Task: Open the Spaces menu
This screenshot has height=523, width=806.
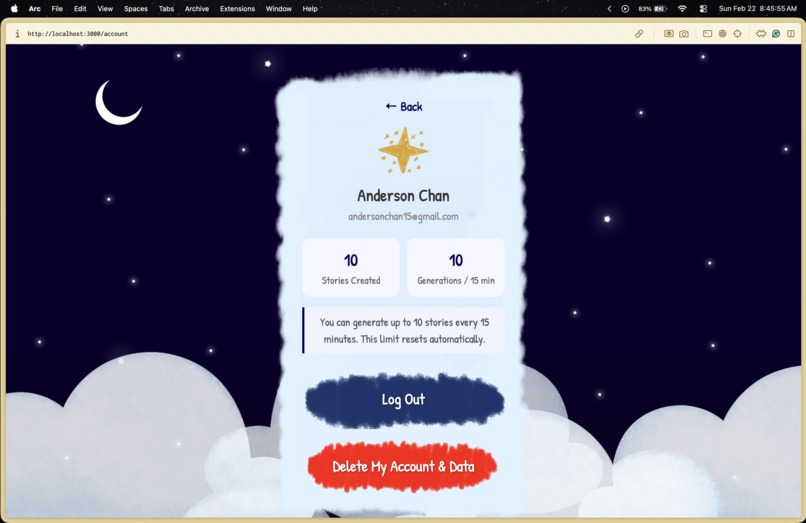Action: [136, 9]
